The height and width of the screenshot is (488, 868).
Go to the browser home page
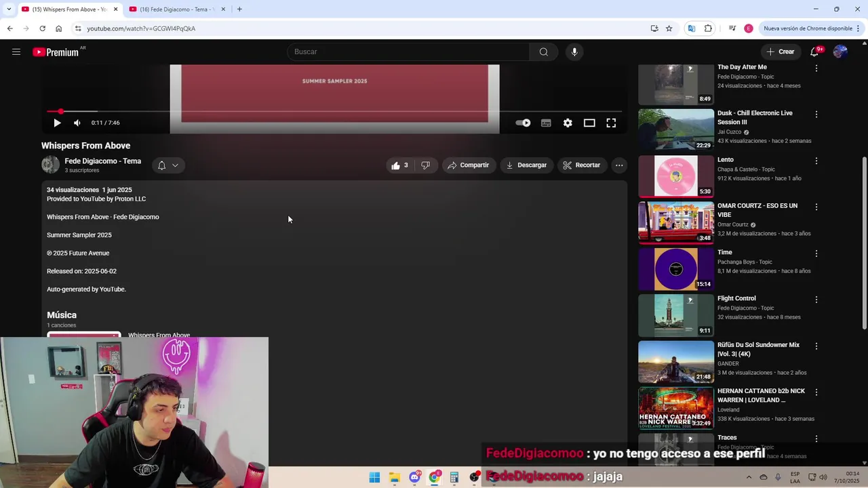click(x=58, y=28)
